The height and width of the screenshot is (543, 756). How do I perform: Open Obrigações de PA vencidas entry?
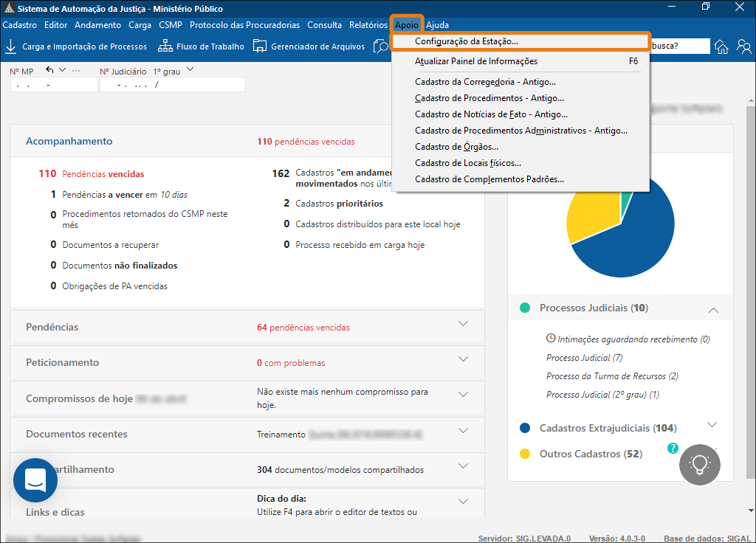point(109,286)
